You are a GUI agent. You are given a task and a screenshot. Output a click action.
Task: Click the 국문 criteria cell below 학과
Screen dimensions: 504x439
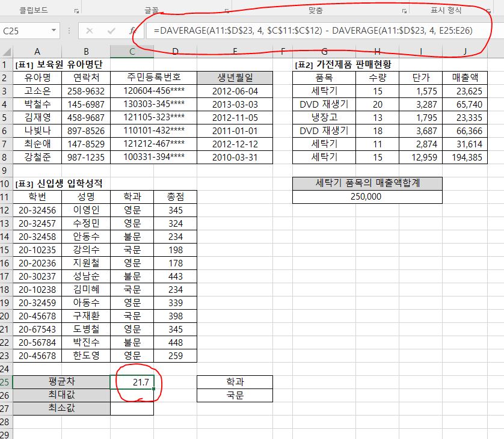(x=235, y=396)
